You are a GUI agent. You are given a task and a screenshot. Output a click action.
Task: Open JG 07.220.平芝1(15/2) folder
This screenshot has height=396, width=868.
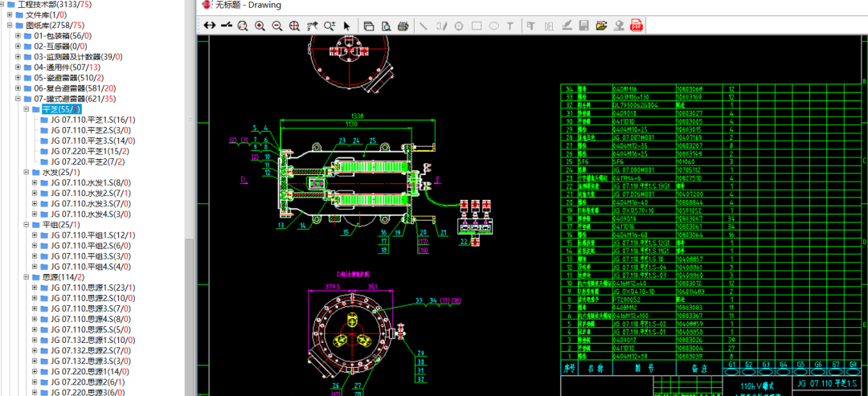coord(90,152)
